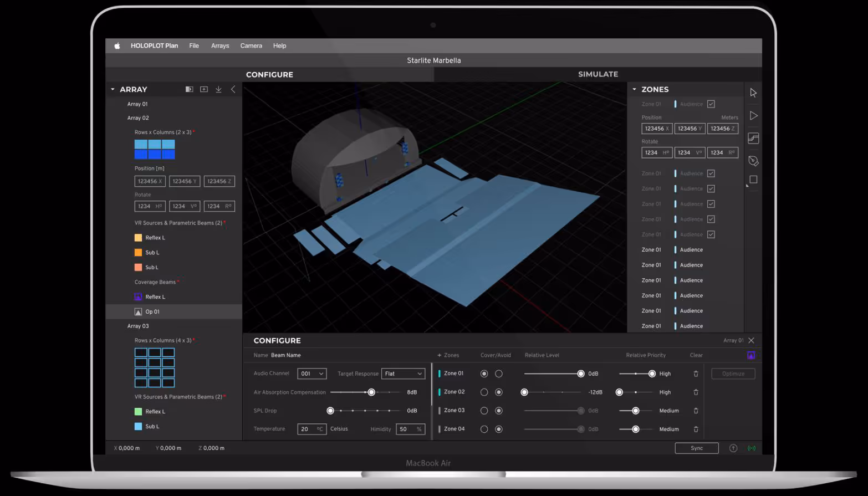Select Array 03 in the array list

138,326
